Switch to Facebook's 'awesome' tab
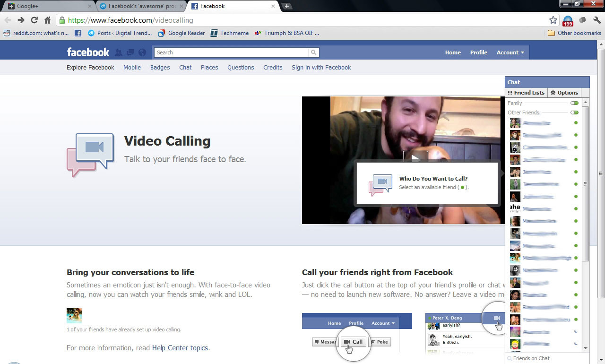Viewport: 605px width, 364px height. click(x=142, y=6)
